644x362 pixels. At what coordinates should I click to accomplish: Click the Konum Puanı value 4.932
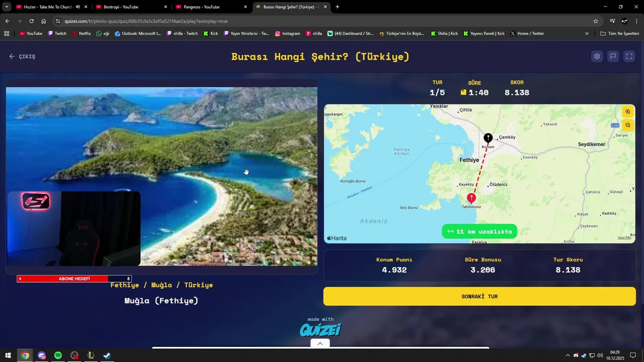(x=394, y=270)
